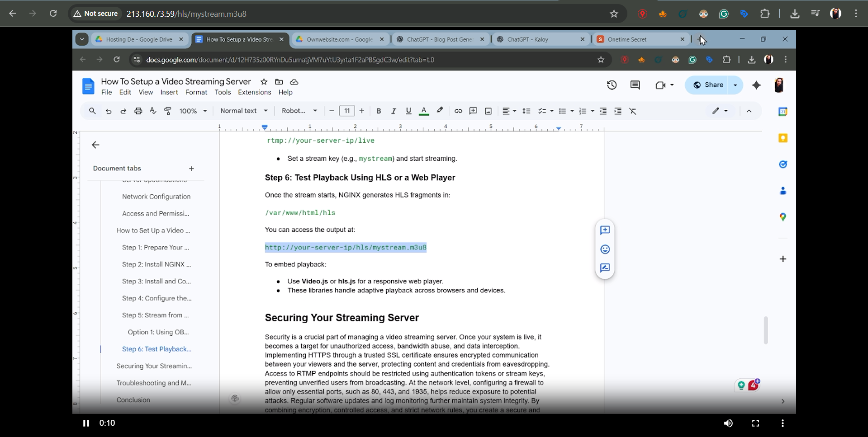This screenshot has height=437, width=868.
Task: Open Google Keep from side panel
Action: [x=783, y=138]
